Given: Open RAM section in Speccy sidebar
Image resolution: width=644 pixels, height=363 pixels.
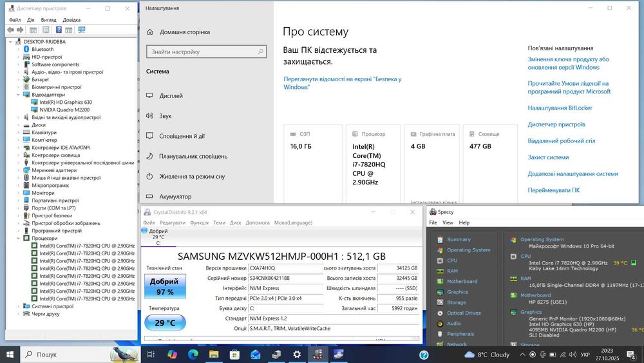Looking at the screenshot, I should [x=452, y=271].
